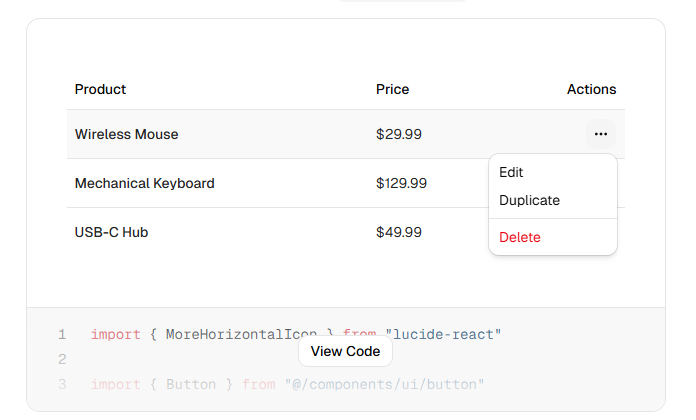The height and width of the screenshot is (420, 696).
Task: Click the "@/components/ui/button" import path
Action: point(384,384)
